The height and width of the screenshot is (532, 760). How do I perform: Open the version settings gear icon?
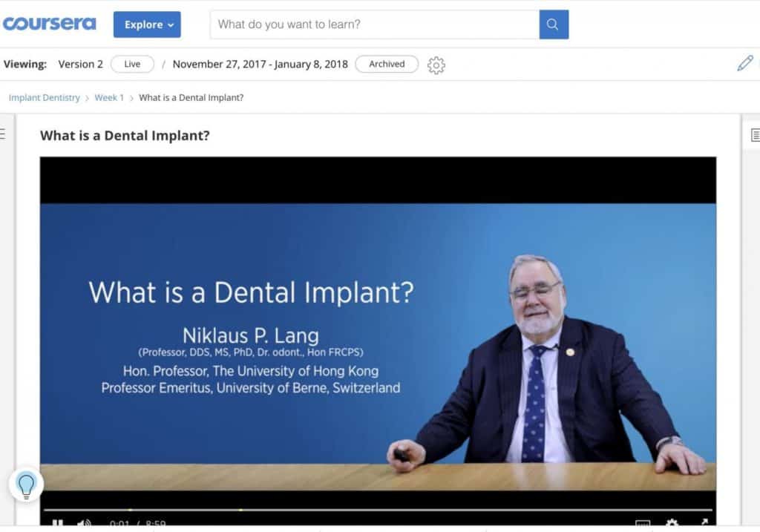coord(436,65)
